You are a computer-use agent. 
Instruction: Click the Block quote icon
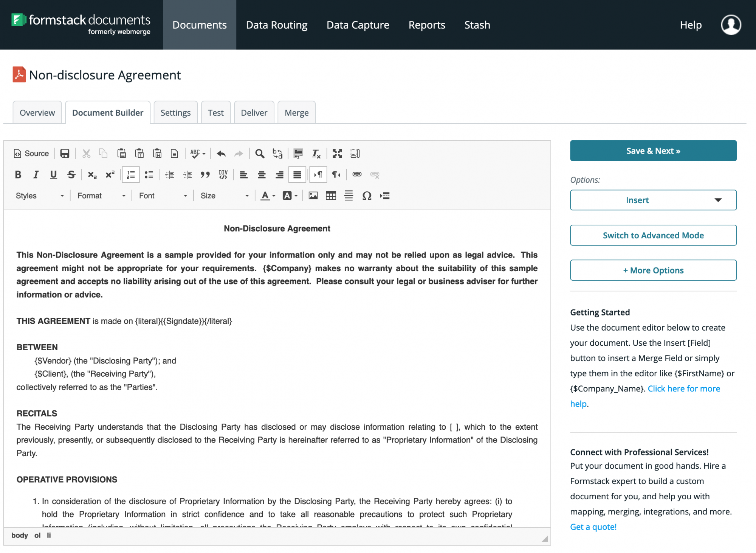point(205,174)
